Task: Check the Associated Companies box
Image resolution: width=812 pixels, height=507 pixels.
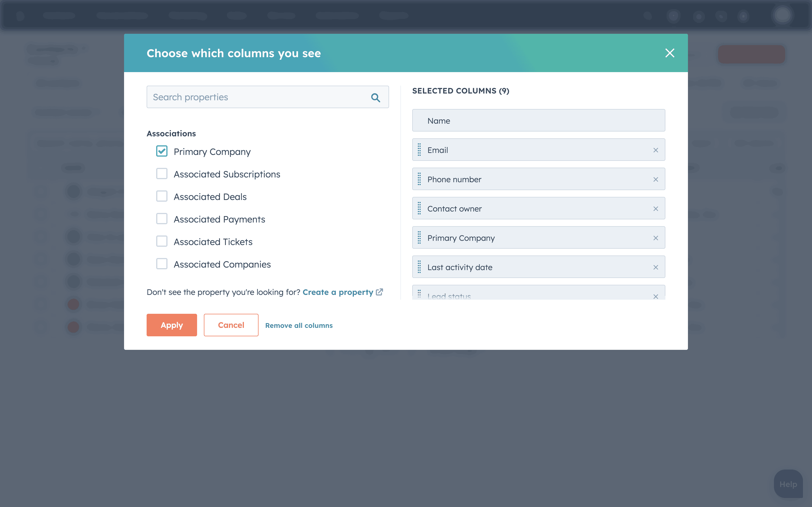Action: 162,264
